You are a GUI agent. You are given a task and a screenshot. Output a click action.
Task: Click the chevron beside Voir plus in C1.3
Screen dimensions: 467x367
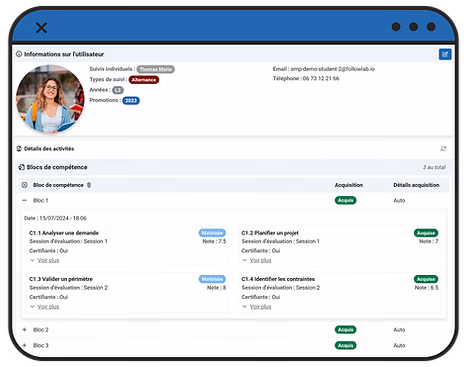click(x=32, y=307)
